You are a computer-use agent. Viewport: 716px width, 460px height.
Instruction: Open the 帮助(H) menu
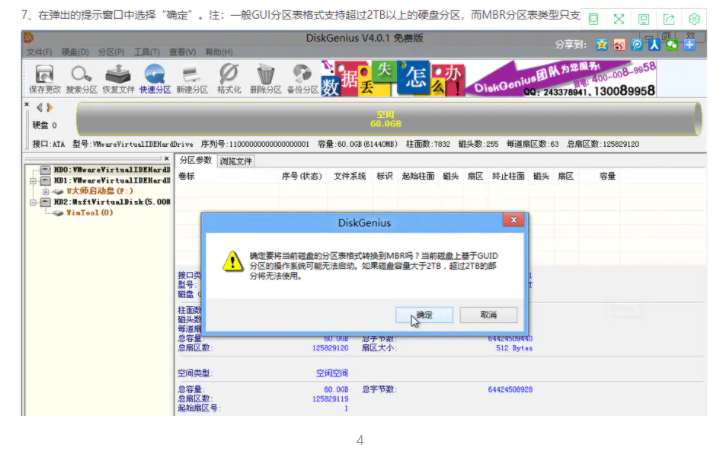[219, 53]
